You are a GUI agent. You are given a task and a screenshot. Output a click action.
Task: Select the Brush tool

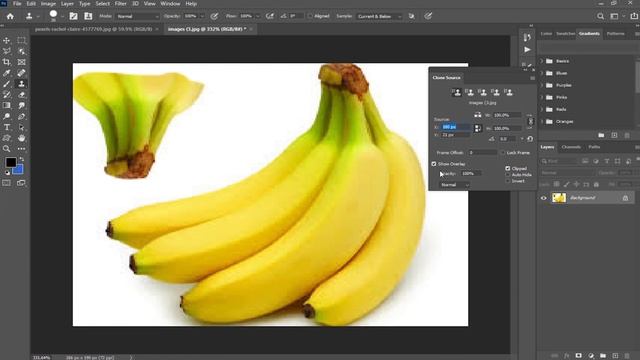pyautogui.click(x=7, y=84)
